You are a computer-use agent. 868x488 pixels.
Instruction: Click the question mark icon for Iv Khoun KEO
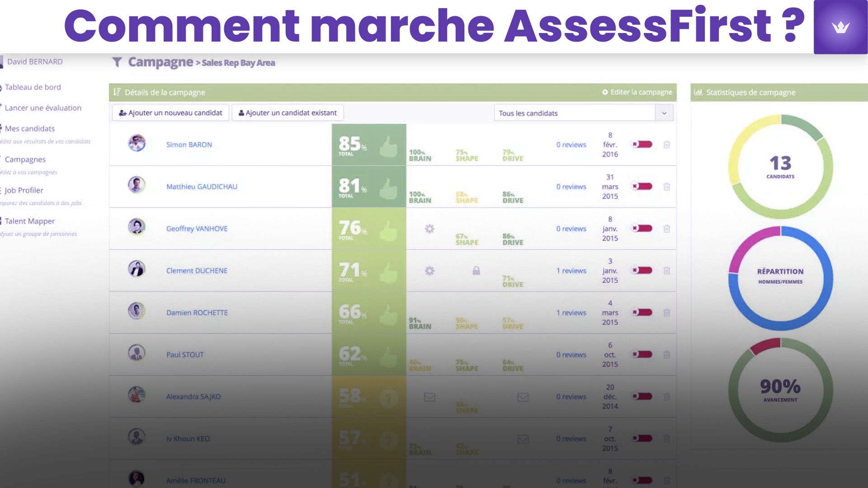pos(388,441)
